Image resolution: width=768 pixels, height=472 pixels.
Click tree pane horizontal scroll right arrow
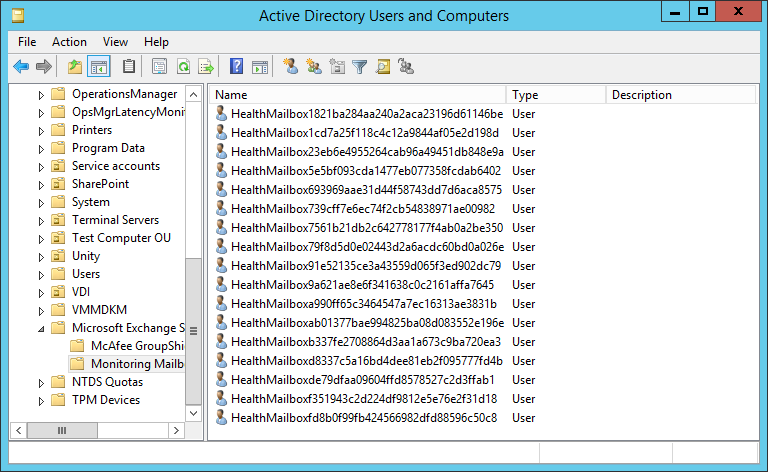pos(176,430)
